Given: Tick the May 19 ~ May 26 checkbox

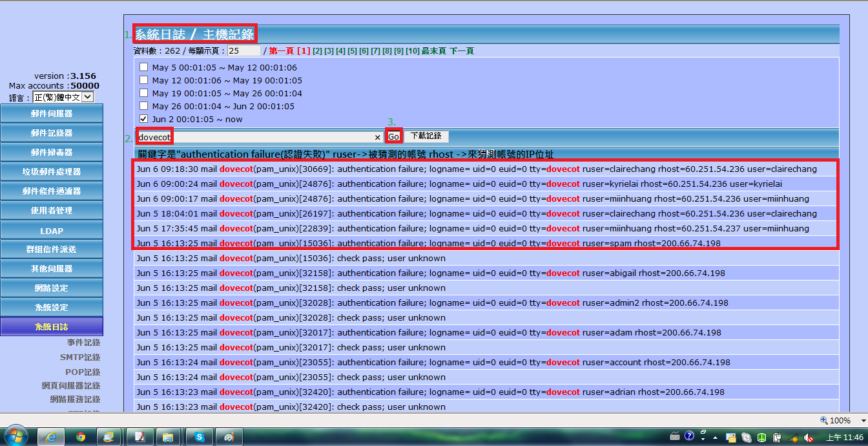Looking at the screenshot, I should coord(144,93).
